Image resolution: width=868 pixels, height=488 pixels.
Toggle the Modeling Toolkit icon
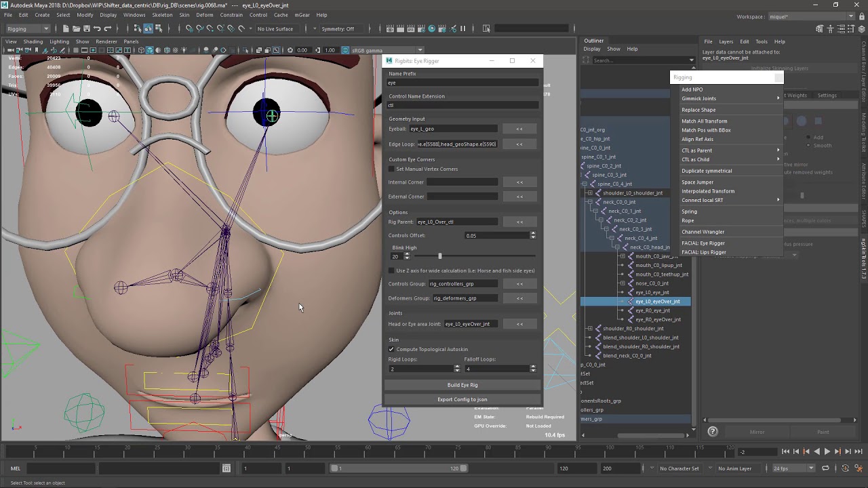820,28
